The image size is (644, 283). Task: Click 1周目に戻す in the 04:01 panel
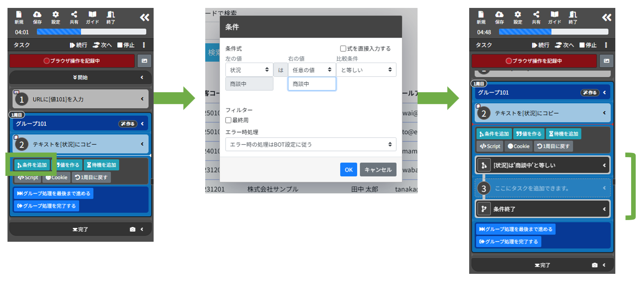click(x=92, y=177)
